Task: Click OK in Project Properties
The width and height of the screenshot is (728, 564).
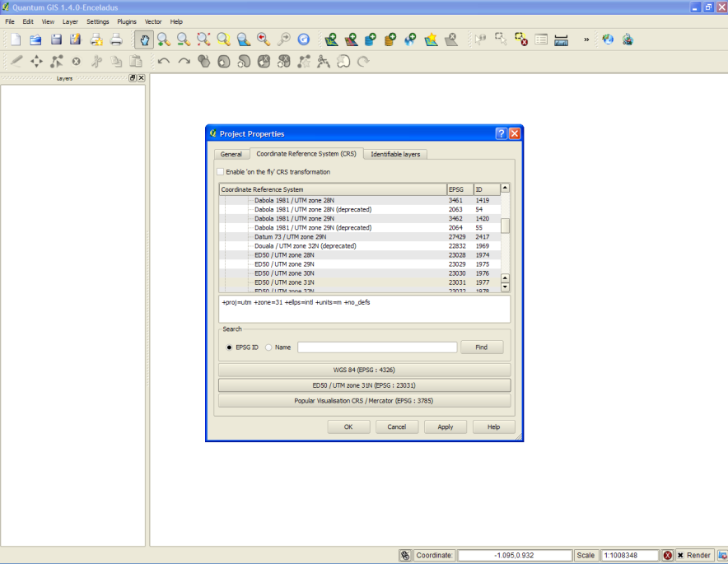Action: (348, 427)
